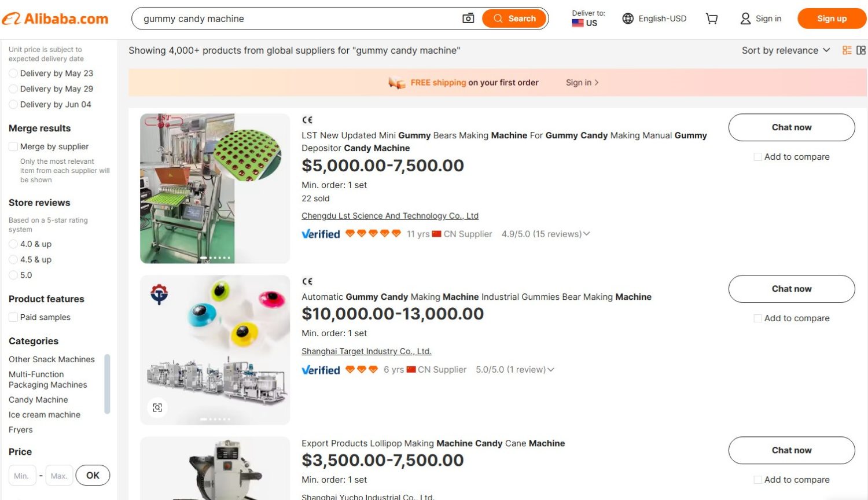Click the Alibaba.com logo

(56, 19)
